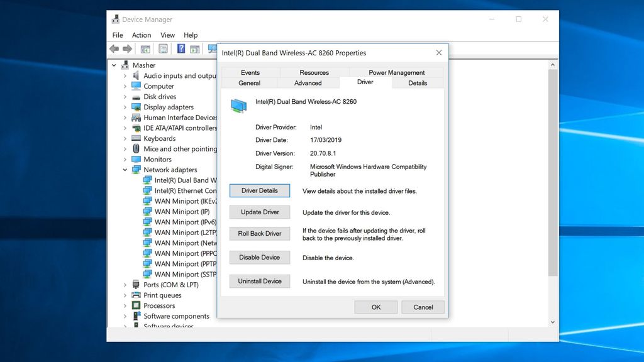Click the down arrow on the right scrollbar
644x362 pixels.
click(553, 321)
